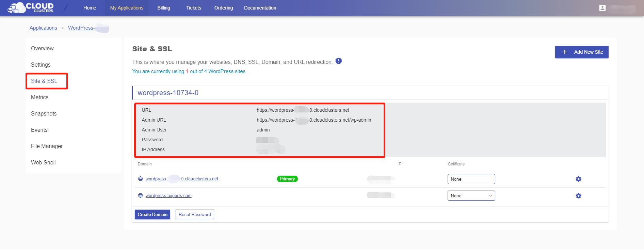This screenshot has width=644, height=249.
Task: Open certificate dropdown for wordpress-experts.com
Action: (471, 196)
